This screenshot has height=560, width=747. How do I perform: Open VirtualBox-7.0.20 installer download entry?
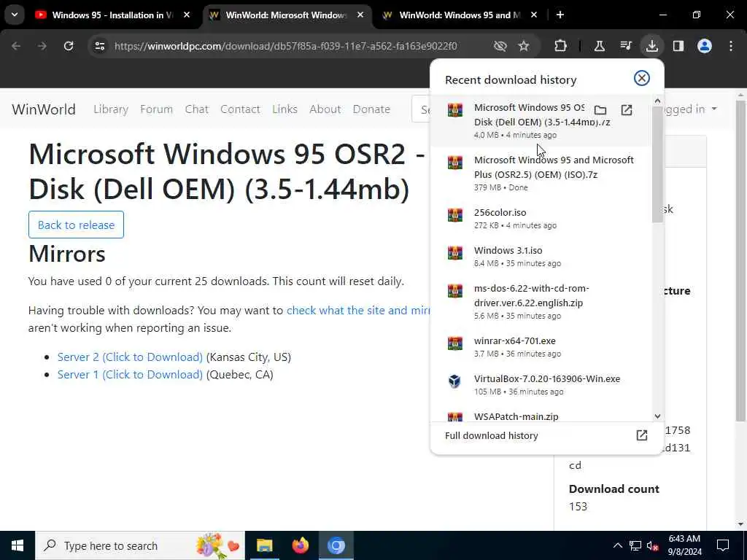tap(541, 385)
